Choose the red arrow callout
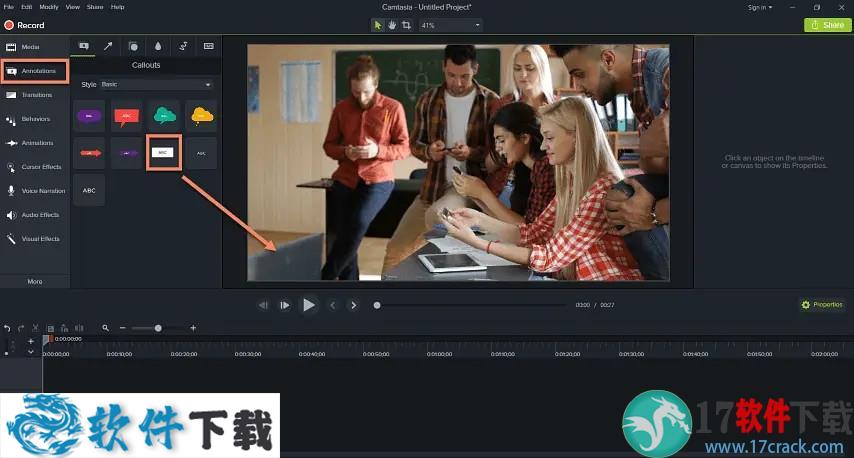 tap(90, 153)
